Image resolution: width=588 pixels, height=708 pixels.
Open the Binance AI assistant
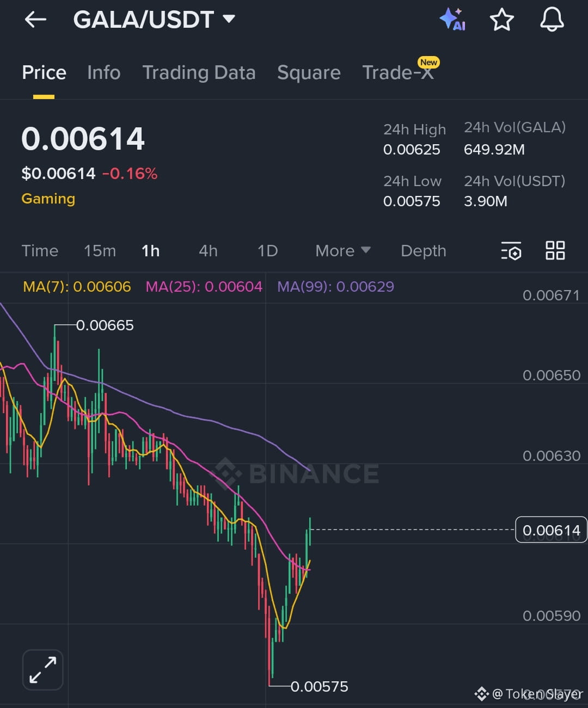pos(452,19)
